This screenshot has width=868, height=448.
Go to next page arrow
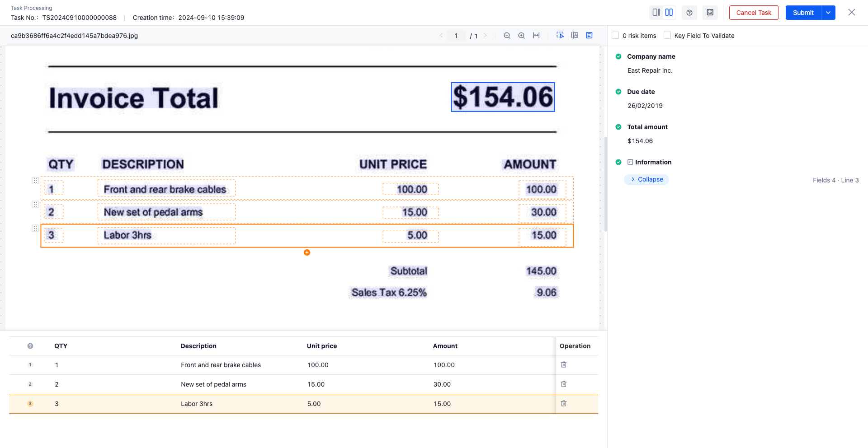pos(485,36)
